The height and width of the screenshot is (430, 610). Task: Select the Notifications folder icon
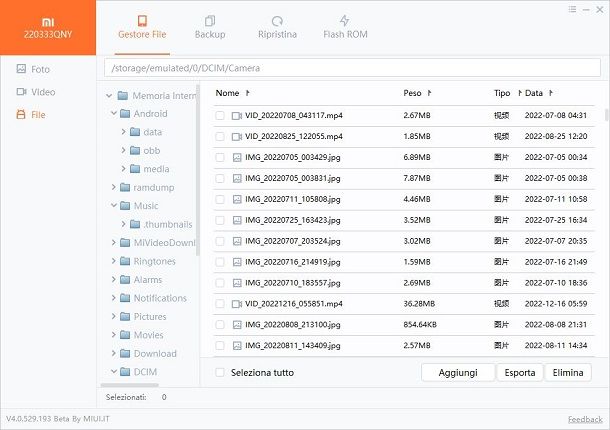click(x=125, y=298)
